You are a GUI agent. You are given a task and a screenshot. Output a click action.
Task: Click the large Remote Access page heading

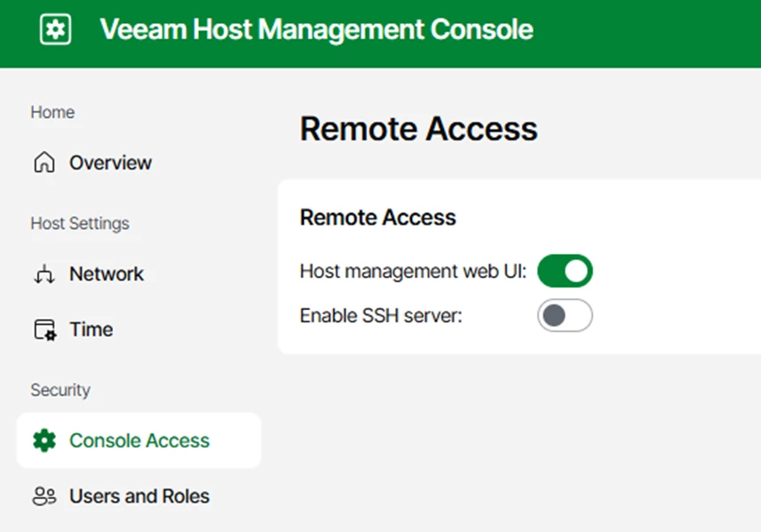tap(418, 130)
